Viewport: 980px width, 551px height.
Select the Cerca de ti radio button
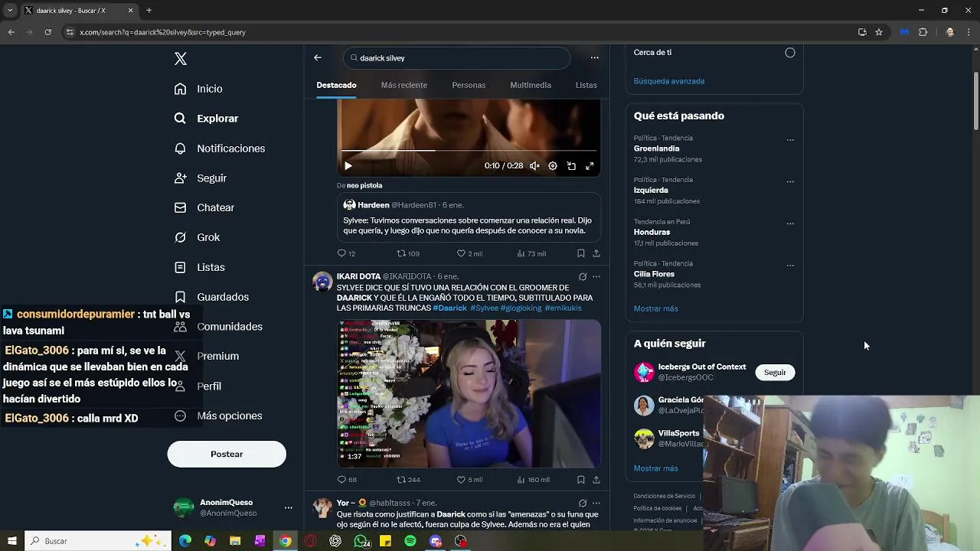click(x=790, y=53)
